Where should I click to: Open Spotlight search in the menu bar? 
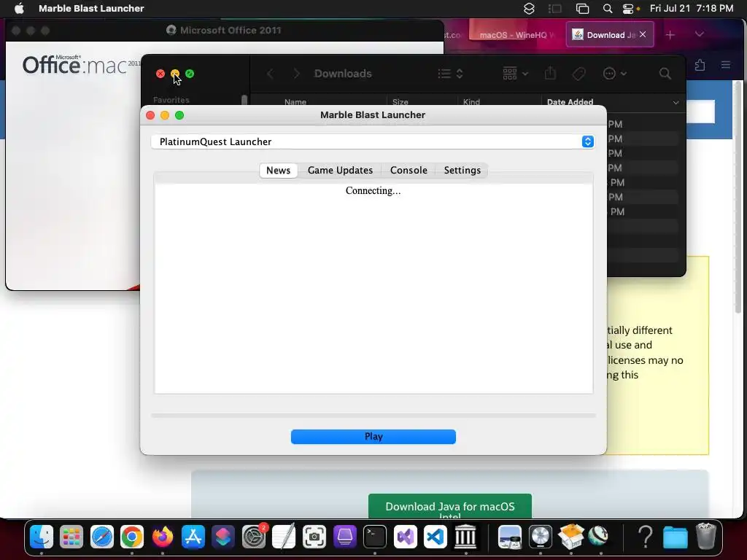[x=608, y=9]
